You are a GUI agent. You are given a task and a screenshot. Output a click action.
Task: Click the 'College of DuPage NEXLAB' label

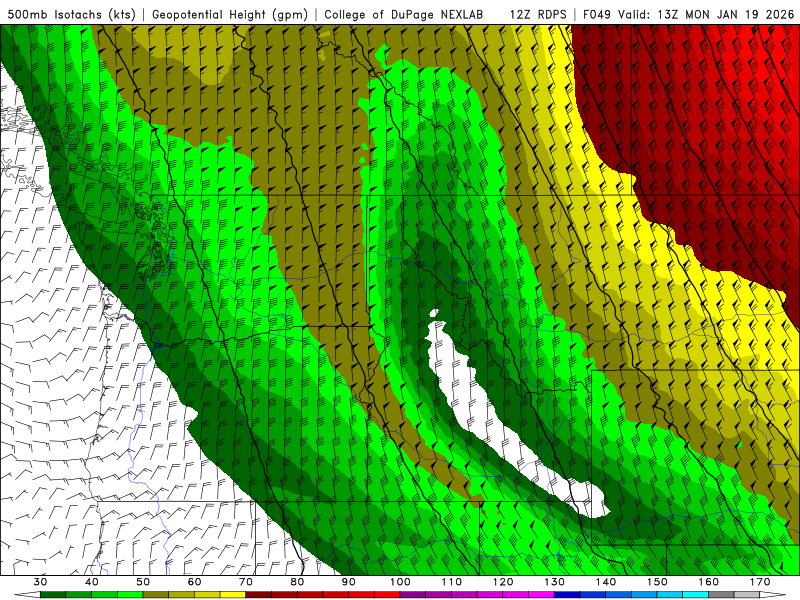pyautogui.click(x=404, y=14)
